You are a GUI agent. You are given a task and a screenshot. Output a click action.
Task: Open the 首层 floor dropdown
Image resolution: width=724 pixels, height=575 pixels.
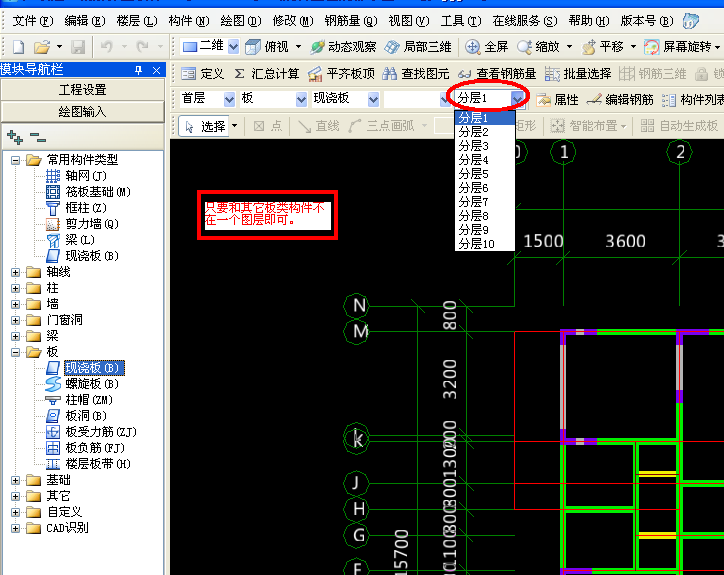229,99
